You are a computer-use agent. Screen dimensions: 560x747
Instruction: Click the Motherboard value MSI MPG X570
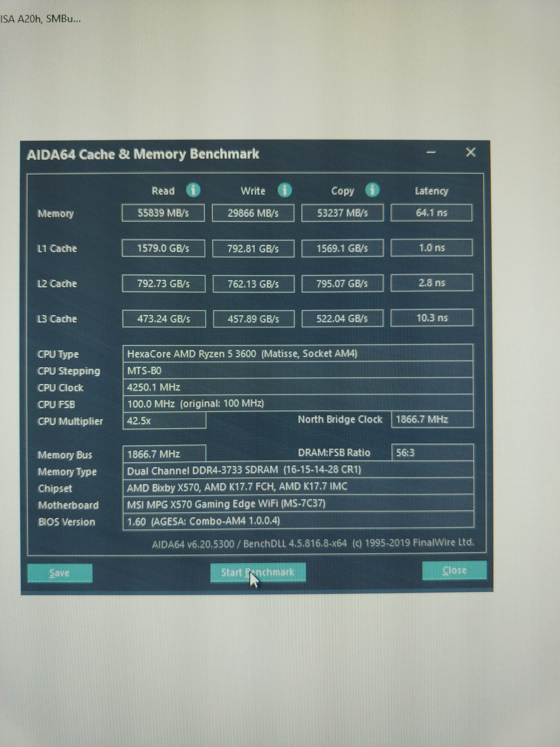pyautogui.click(x=298, y=504)
